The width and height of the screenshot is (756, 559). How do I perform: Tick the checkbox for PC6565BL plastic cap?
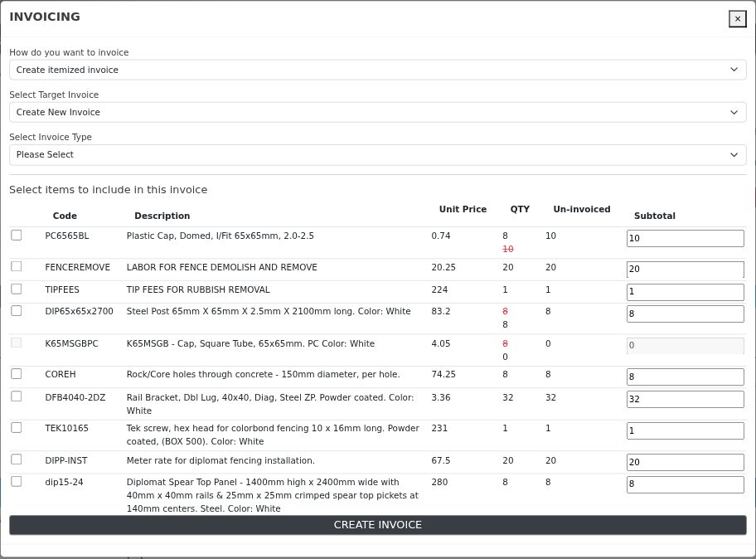(x=17, y=235)
